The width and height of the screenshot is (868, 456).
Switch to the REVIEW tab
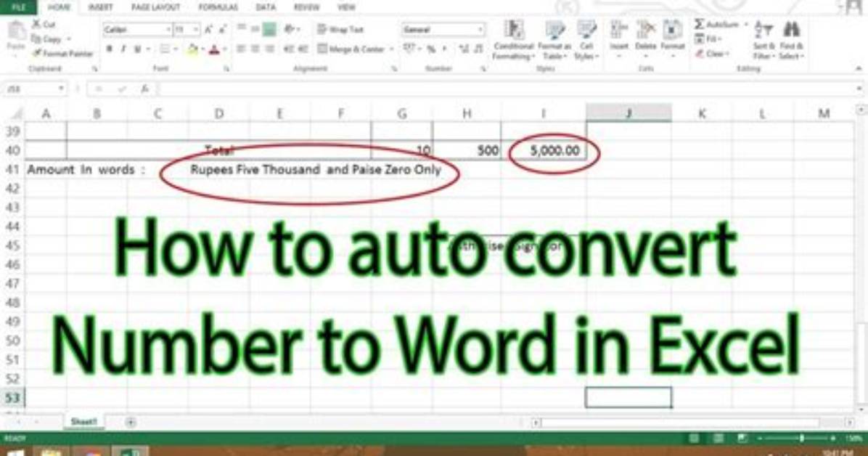(x=306, y=7)
